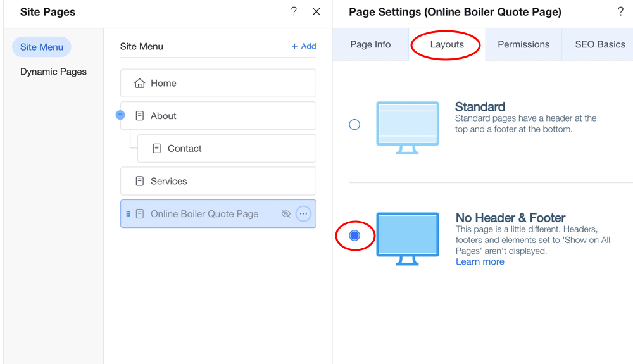Switch to the Page Info tab

click(x=370, y=44)
